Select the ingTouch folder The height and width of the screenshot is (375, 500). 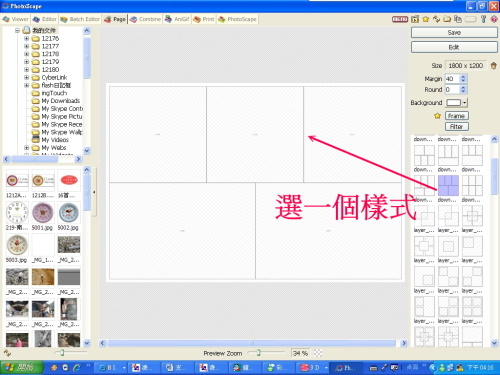(x=54, y=93)
